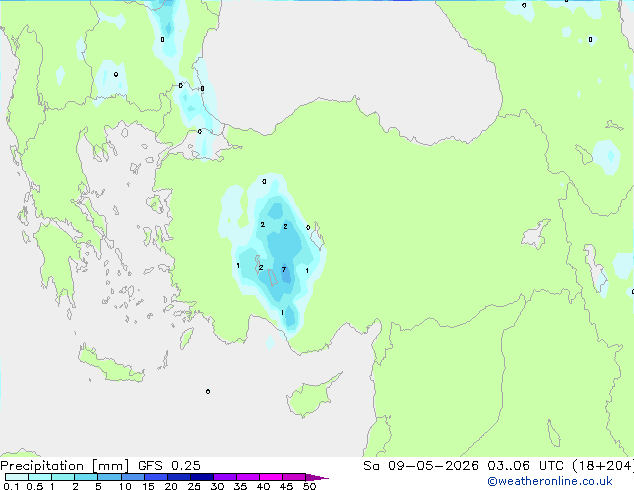Screen dimensions: 634x490
Task: Click the legend scale label '40'
Action: pyautogui.click(x=263, y=486)
